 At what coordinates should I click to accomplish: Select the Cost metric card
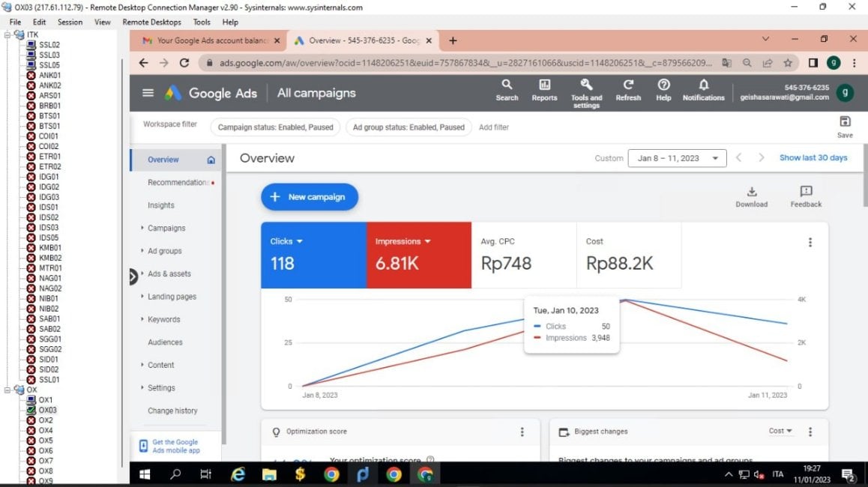629,255
